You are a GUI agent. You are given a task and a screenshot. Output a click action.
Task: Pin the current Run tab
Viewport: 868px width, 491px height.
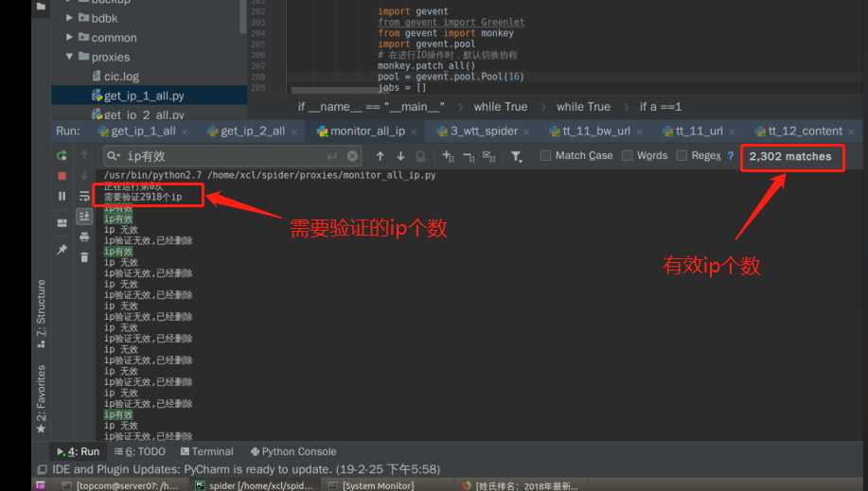(62, 250)
